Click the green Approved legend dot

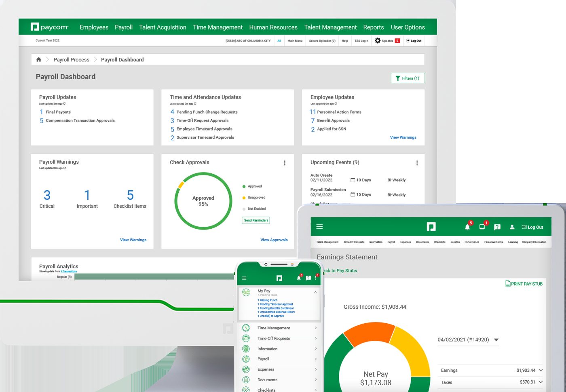tap(244, 186)
